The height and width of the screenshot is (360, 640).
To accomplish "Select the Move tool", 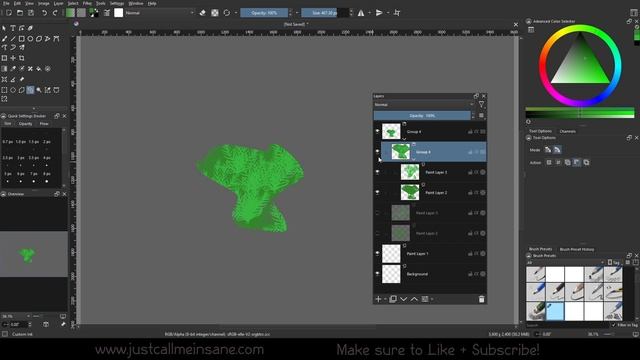I will click(13, 58).
